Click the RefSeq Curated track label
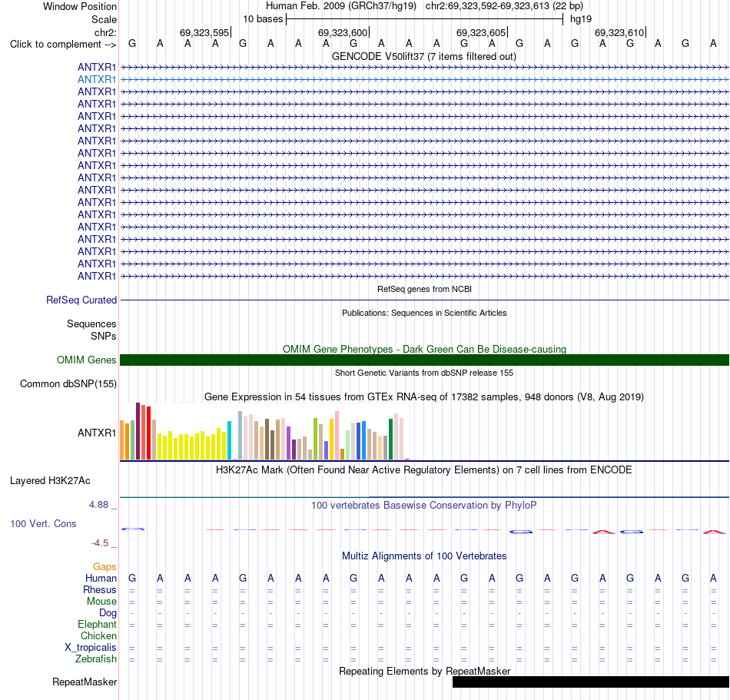The width and height of the screenshot is (730, 700). (x=81, y=300)
